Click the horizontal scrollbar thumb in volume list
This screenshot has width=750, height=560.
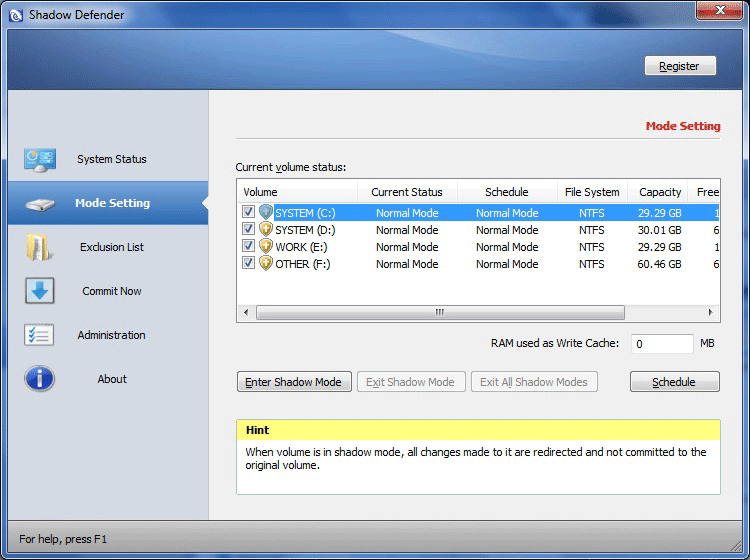[440, 312]
